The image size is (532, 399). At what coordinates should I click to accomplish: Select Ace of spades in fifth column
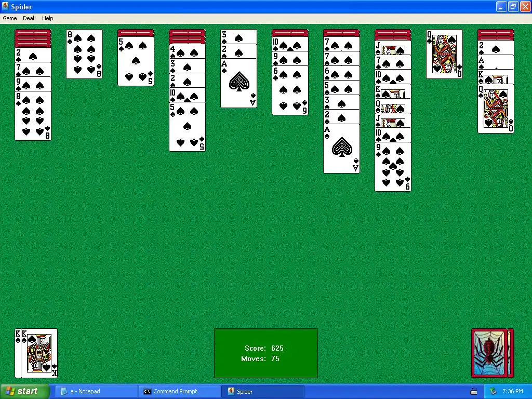tap(239, 83)
